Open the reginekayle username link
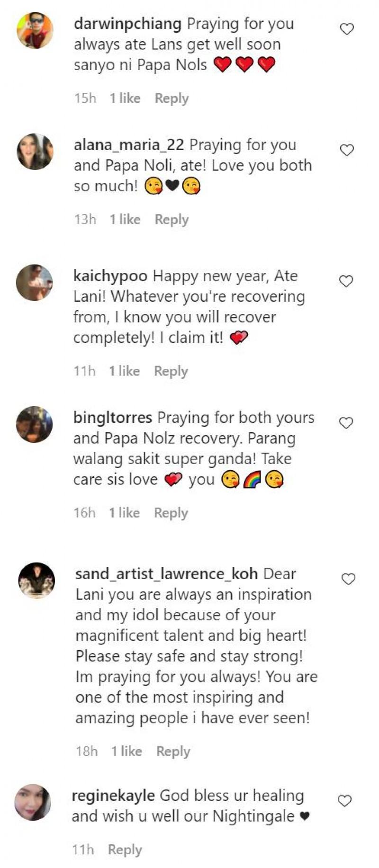 point(113,796)
